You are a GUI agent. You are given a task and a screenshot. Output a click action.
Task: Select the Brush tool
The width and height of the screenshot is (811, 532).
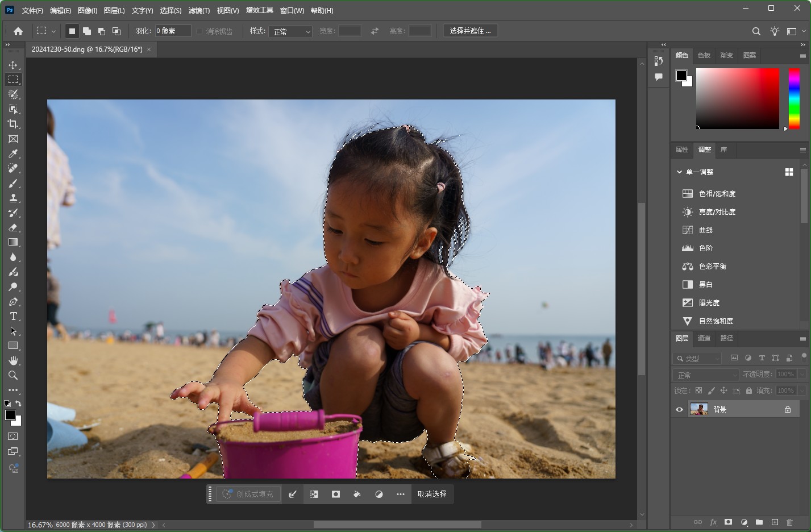click(x=13, y=183)
